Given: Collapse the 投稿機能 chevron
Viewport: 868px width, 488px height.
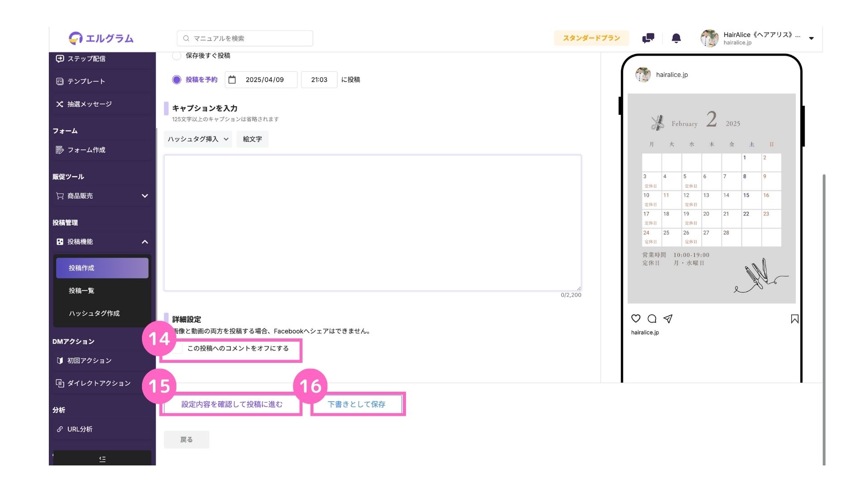Looking at the screenshot, I should [x=145, y=242].
